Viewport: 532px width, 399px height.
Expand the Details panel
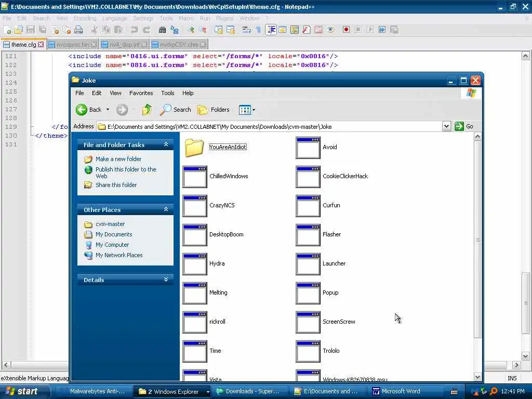(166, 280)
